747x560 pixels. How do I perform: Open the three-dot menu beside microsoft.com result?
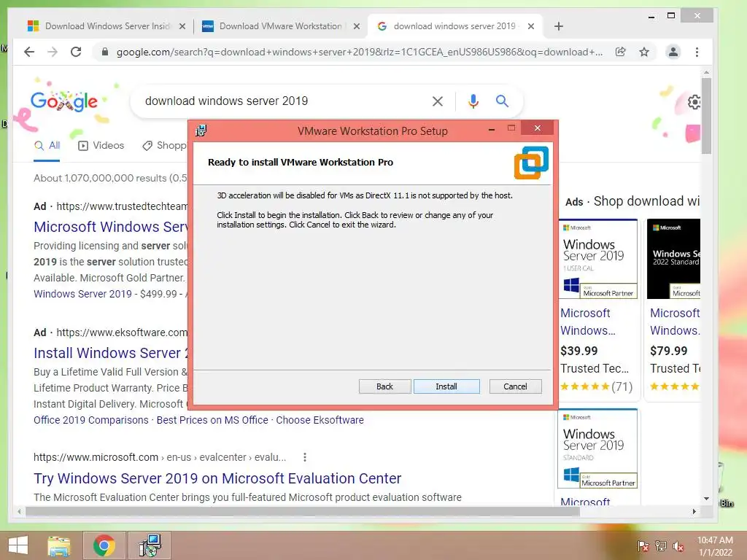tap(305, 457)
